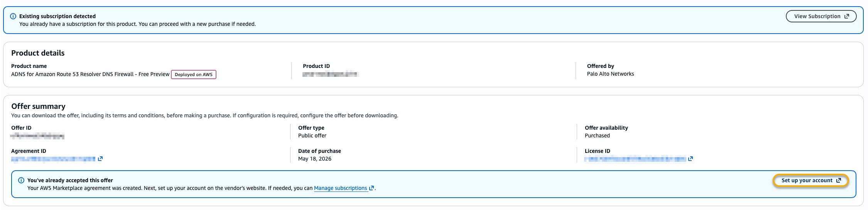Click the Product details heading

[38, 53]
